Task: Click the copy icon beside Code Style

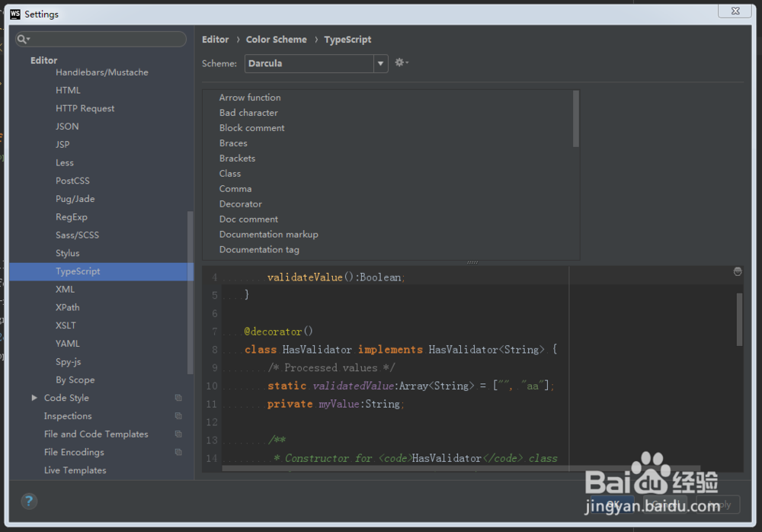Action: tap(178, 398)
